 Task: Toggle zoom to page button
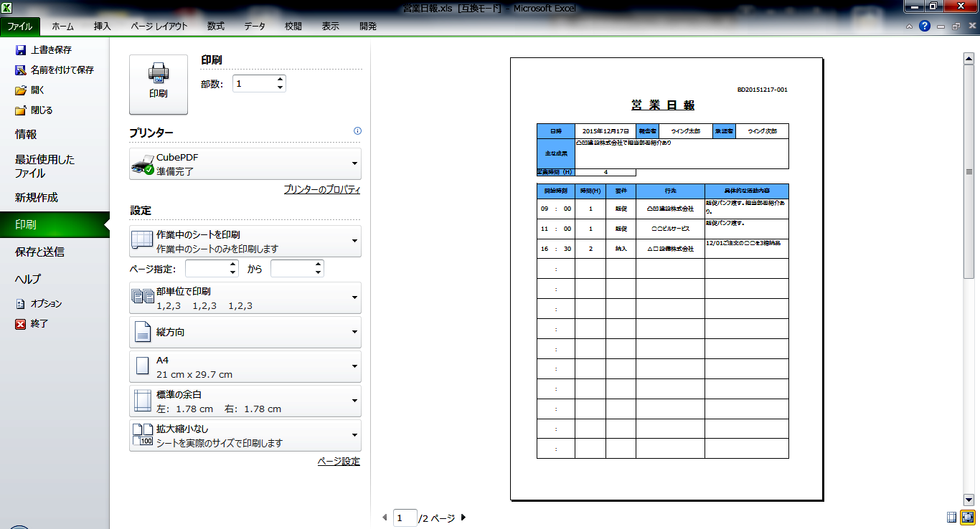[969, 517]
